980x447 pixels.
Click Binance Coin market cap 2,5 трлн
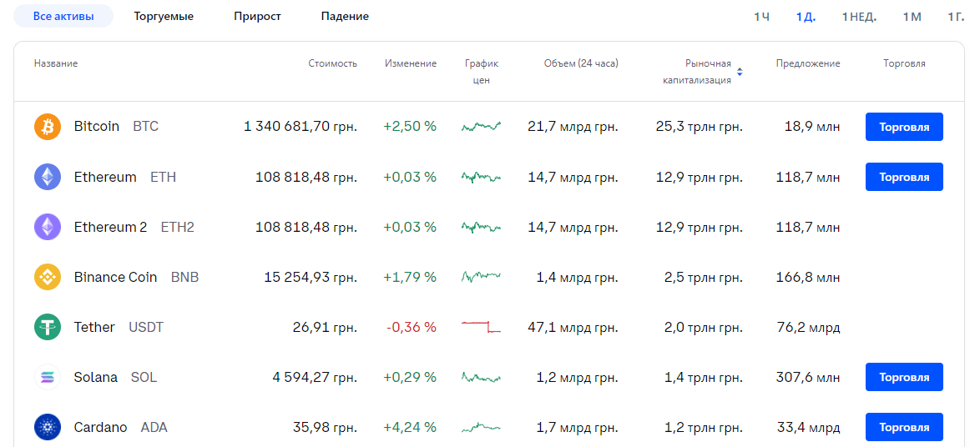pos(704,277)
